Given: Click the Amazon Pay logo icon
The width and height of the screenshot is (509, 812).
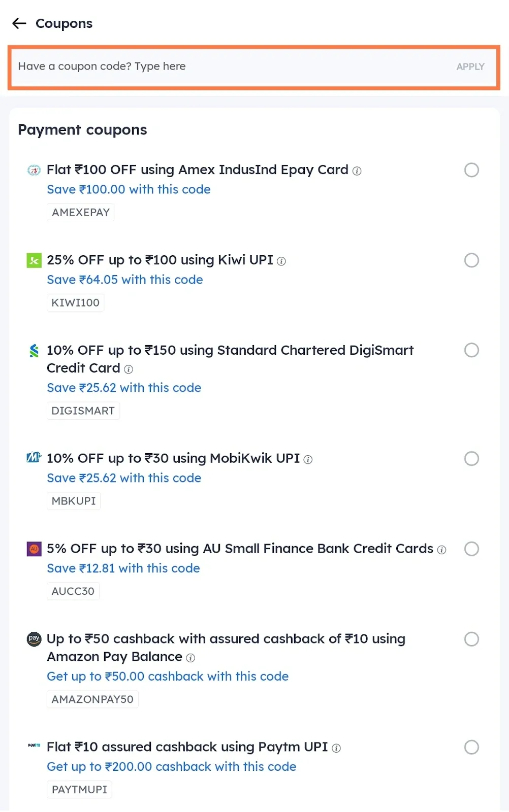Looking at the screenshot, I should [x=34, y=639].
